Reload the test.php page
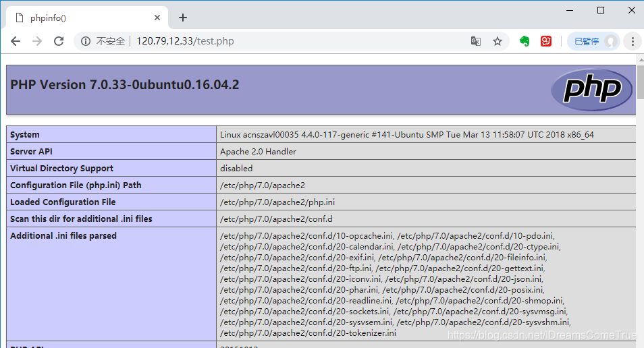Image resolution: width=644 pixels, height=348 pixels. [x=59, y=41]
